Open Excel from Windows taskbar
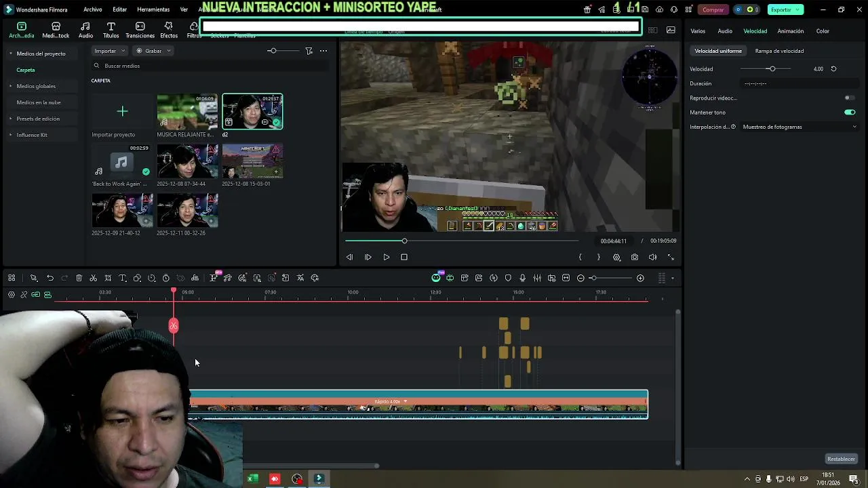Screen dimensions: 868x488 pos(252,479)
